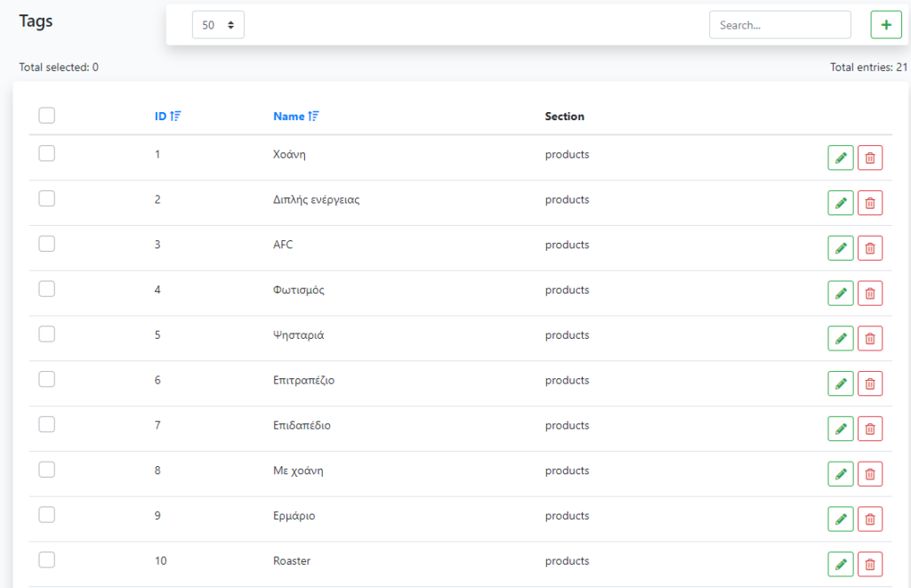Delete the Φωτισμός tag via trash icon
This screenshot has height=588, width=911.
[x=870, y=293]
